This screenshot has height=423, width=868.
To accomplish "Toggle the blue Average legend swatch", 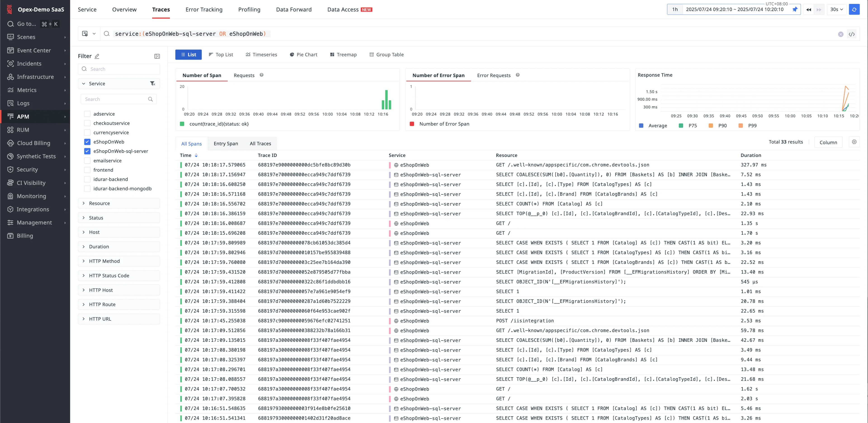I will click(641, 126).
